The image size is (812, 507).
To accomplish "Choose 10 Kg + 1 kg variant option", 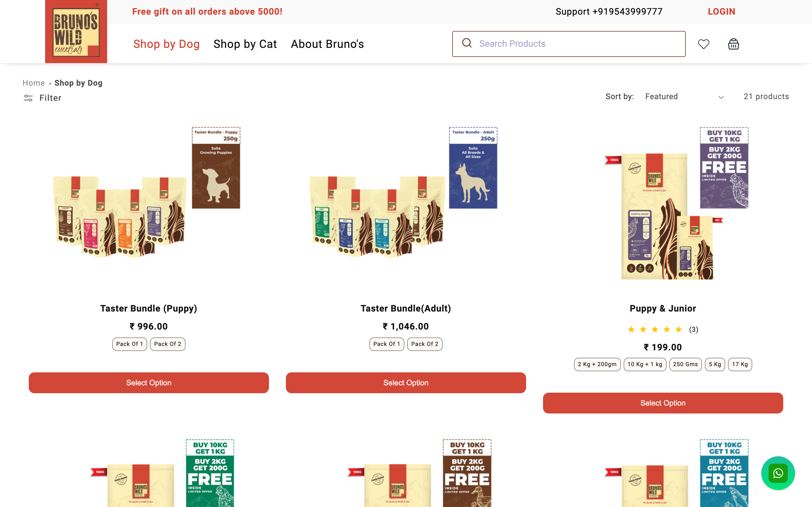I will pyautogui.click(x=645, y=364).
